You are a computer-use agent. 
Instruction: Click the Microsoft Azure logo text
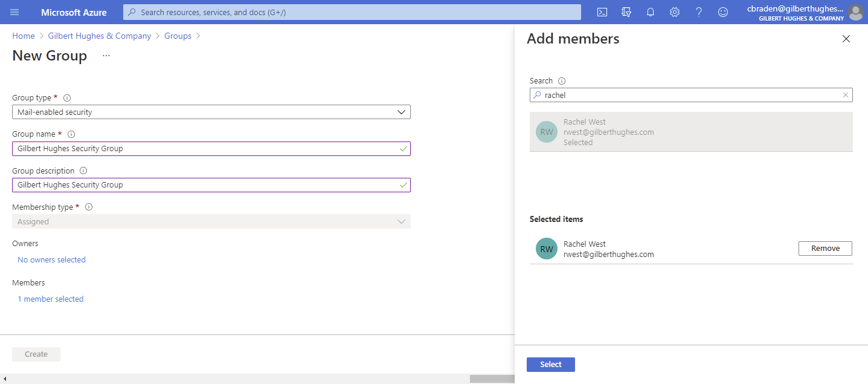(74, 12)
